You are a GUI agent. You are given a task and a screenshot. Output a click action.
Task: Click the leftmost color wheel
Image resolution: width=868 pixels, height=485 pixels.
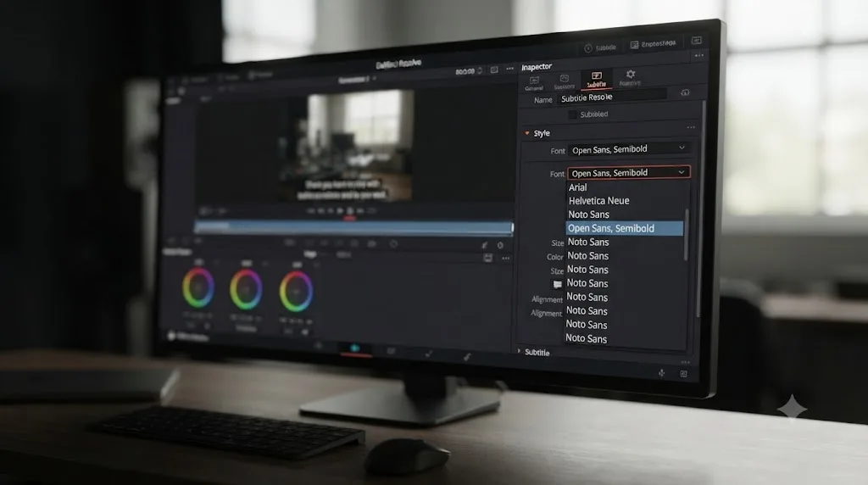198,287
